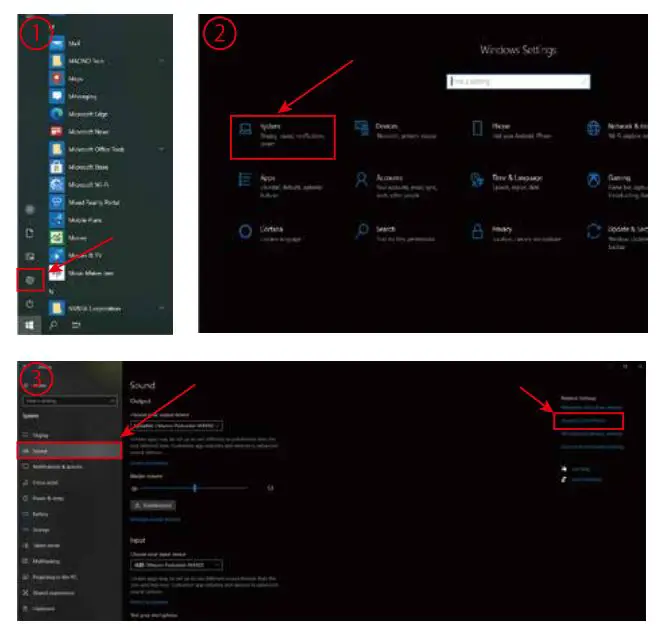Open output Device properties link

[148, 463]
